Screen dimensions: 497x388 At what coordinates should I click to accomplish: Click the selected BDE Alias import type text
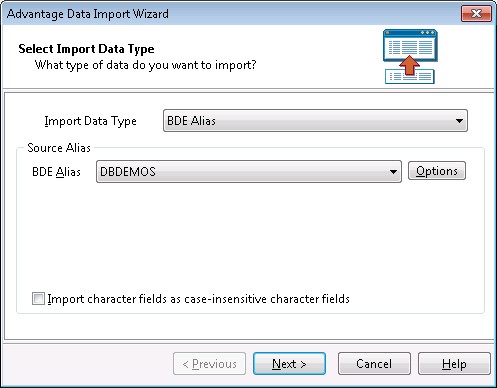click(x=191, y=121)
